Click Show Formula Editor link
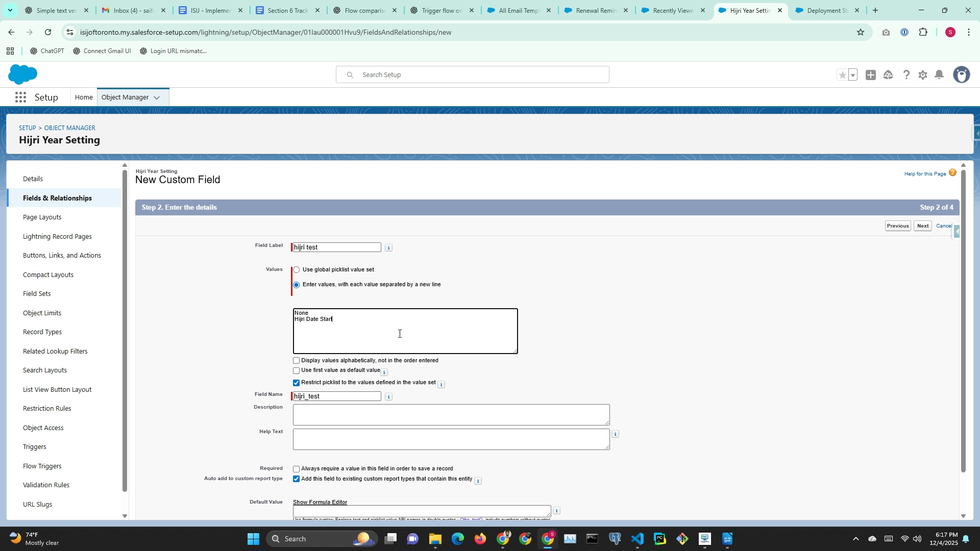The width and height of the screenshot is (980, 551). point(320,502)
